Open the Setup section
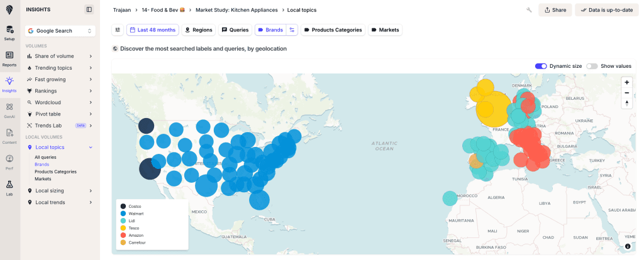 coord(9,33)
